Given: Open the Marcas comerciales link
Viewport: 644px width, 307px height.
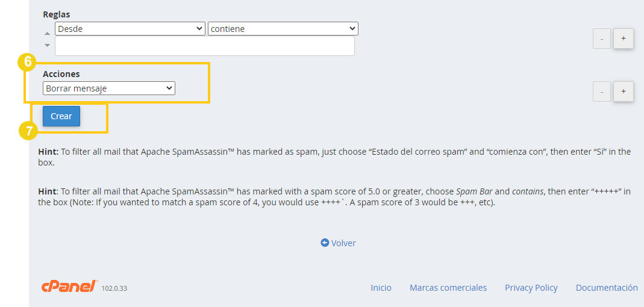Looking at the screenshot, I should coord(448,288).
